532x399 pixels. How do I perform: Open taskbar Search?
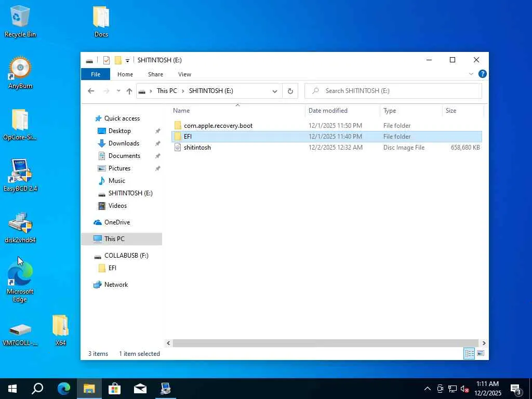(x=37, y=389)
